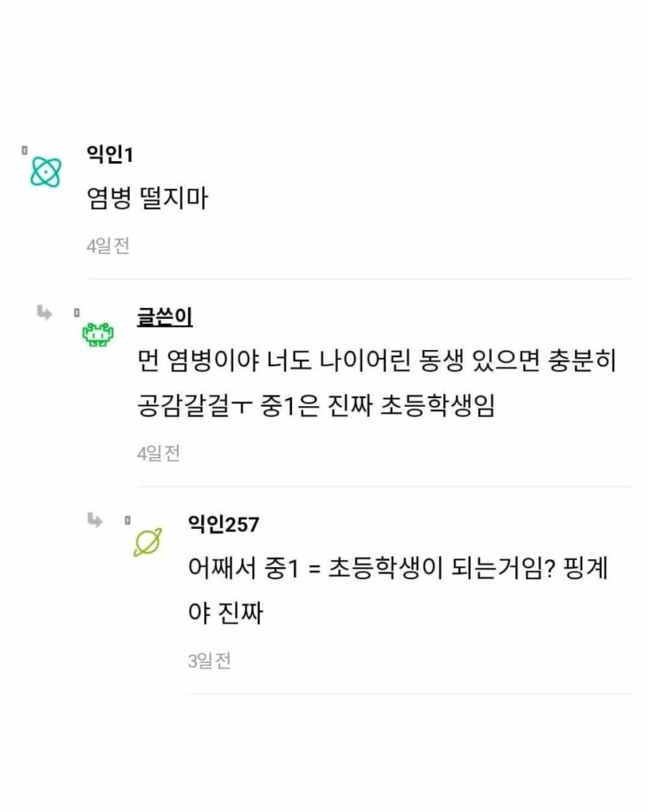The image size is (649, 812).
Task: Click the small marker beside 글쓴이's avatar
Action: click(76, 312)
